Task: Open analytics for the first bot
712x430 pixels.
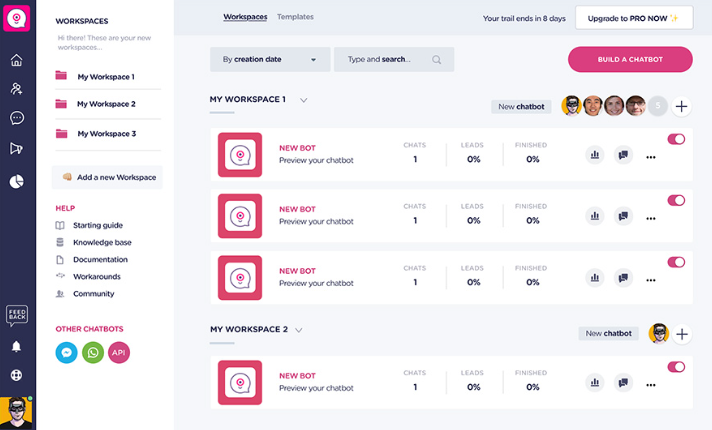Action: tap(595, 155)
